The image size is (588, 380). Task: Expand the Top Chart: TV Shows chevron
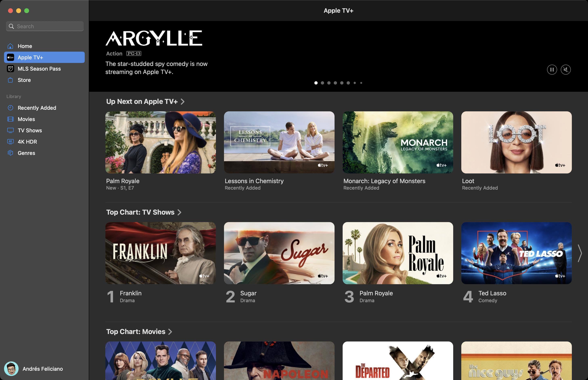[x=179, y=212]
